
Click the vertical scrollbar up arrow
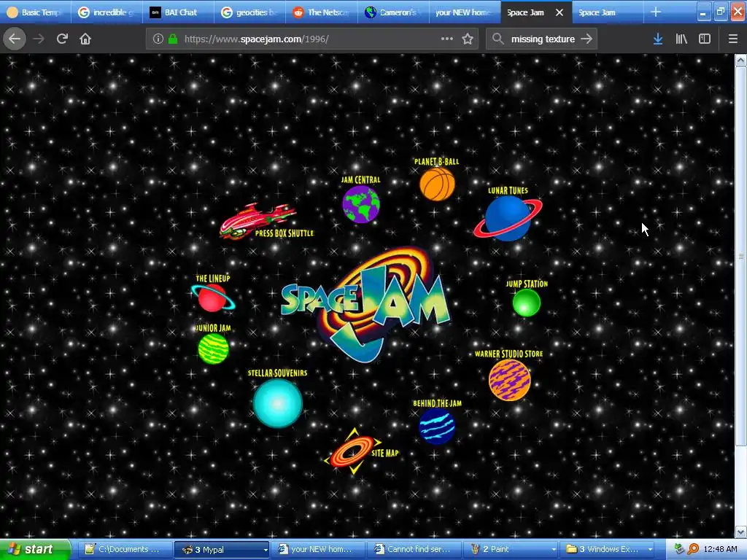click(x=741, y=60)
